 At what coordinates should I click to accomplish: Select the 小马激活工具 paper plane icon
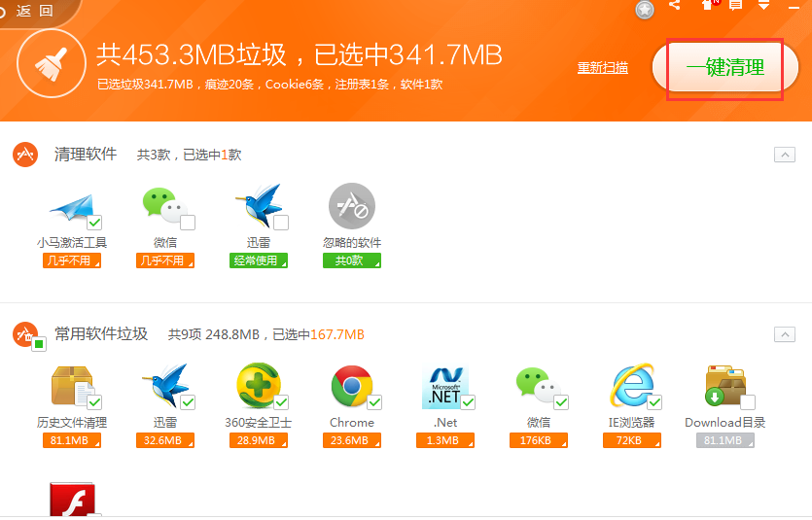[x=71, y=207]
